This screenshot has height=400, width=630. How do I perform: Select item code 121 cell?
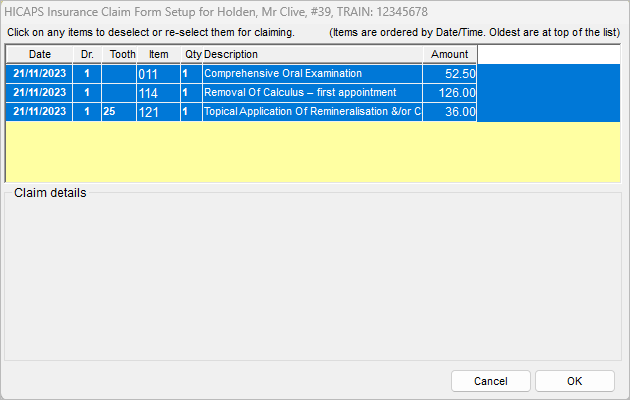158,111
